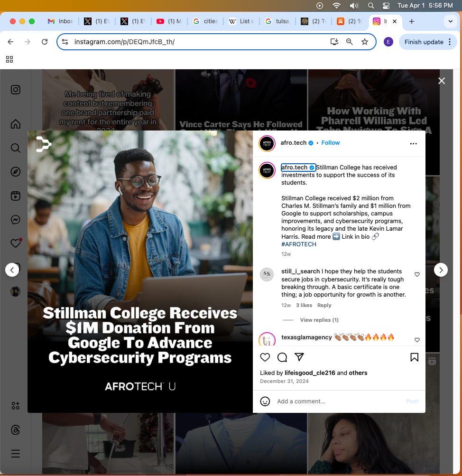Open Threads icon in sidebar
Screen dimensions: 462x476
pyautogui.click(x=16, y=430)
